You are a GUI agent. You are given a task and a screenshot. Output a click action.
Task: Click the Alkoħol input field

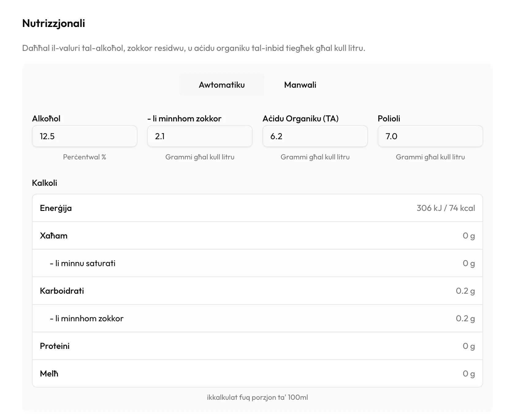(85, 136)
